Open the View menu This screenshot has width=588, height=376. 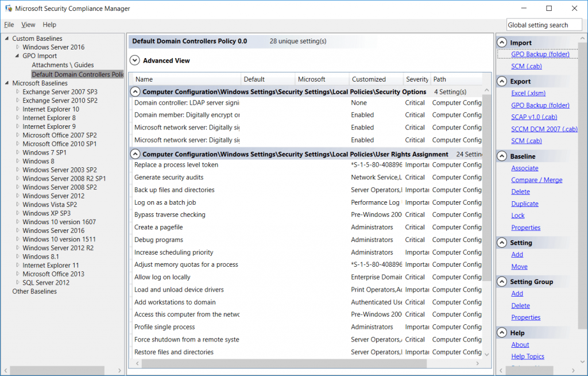pos(28,24)
